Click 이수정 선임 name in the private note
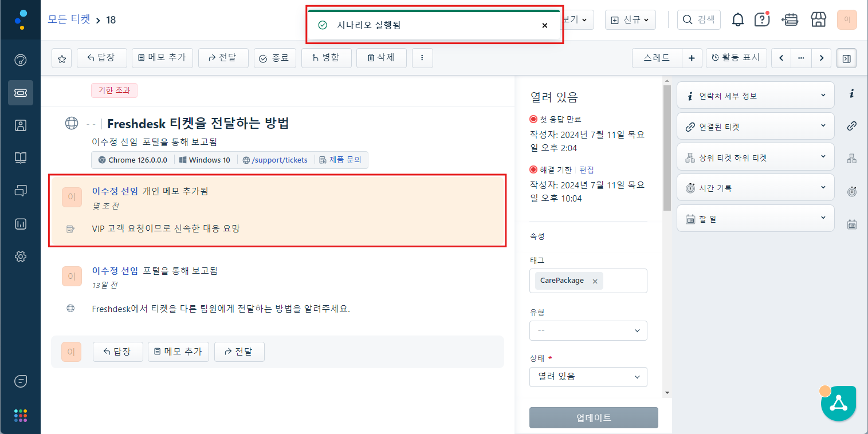This screenshot has width=868, height=434. 115,191
